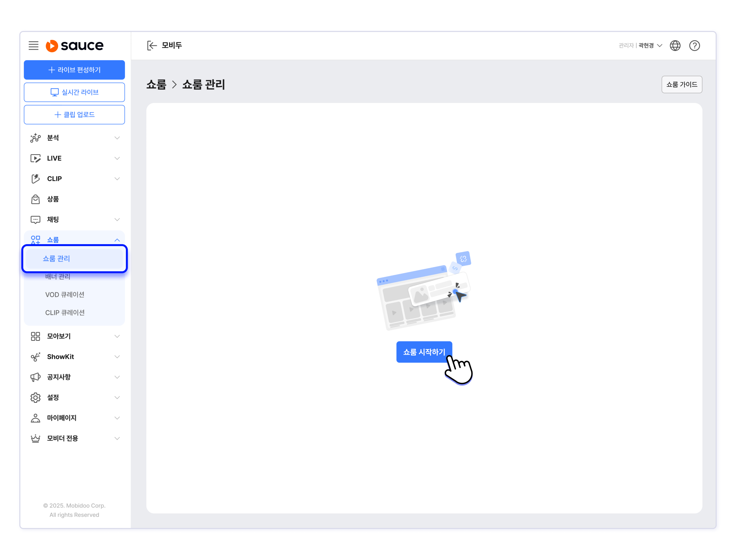
Task: Open the CLIP 큐레이션 submenu item
Action: tap(65, 313)
